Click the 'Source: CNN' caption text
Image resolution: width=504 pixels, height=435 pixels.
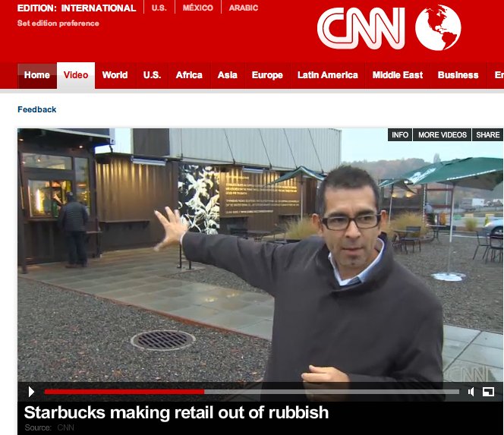(49, 427)
